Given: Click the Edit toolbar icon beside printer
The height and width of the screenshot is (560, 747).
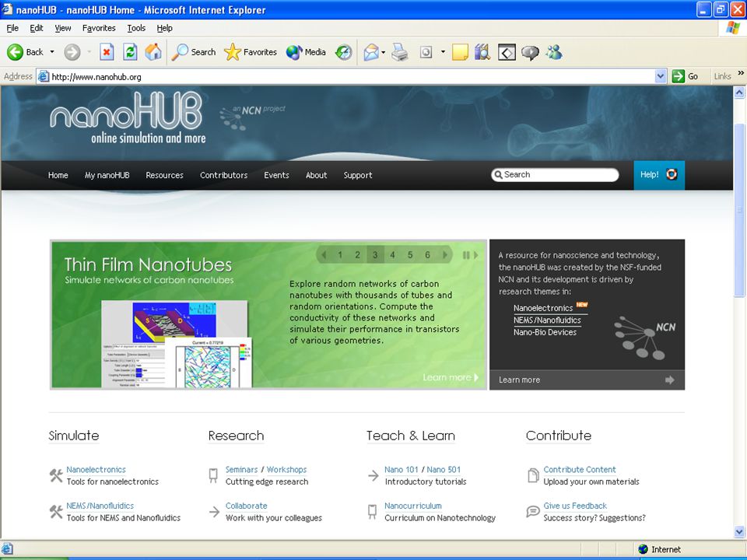Looking at the screenshot, I should (426, 52).
